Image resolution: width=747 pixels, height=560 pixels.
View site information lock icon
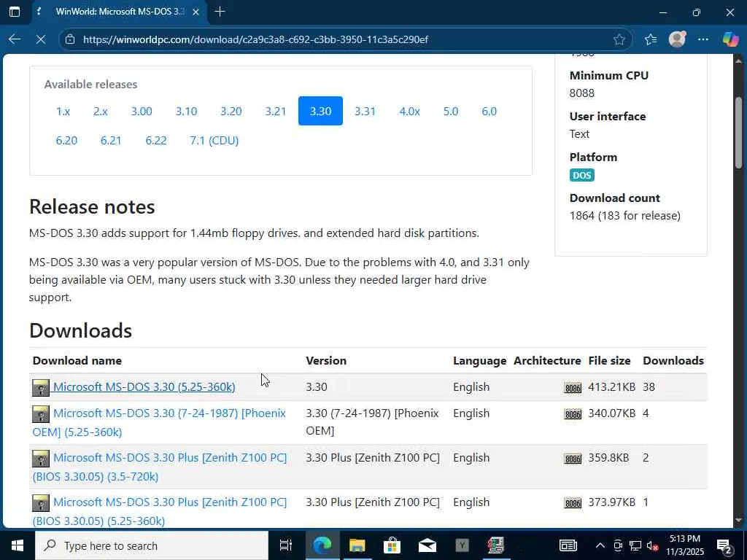pos(70,39)
